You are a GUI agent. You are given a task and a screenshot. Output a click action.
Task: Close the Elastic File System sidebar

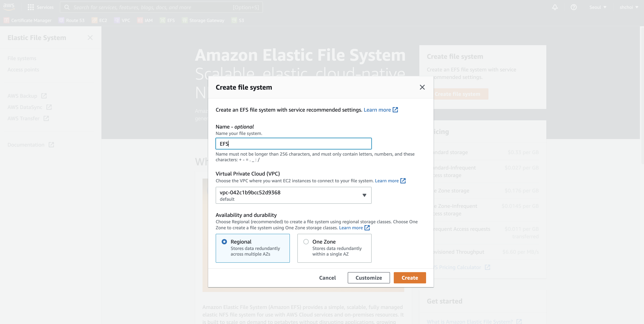click(x=90, y=38)
